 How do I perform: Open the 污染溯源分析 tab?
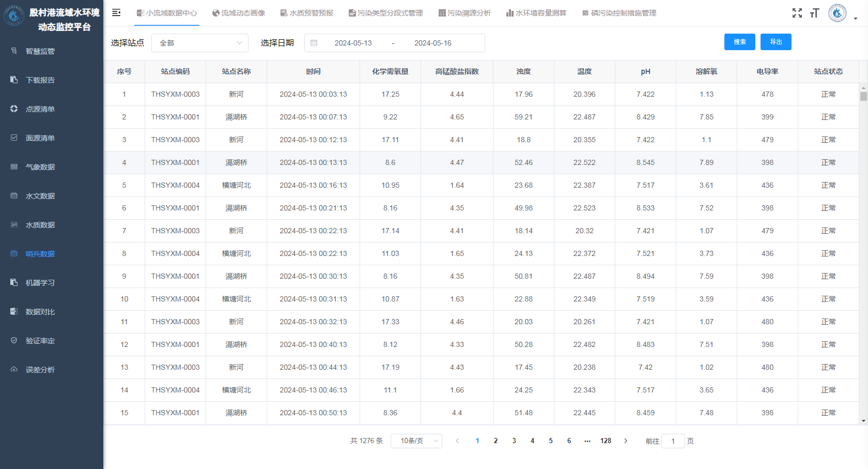click(x=464, y=13)
